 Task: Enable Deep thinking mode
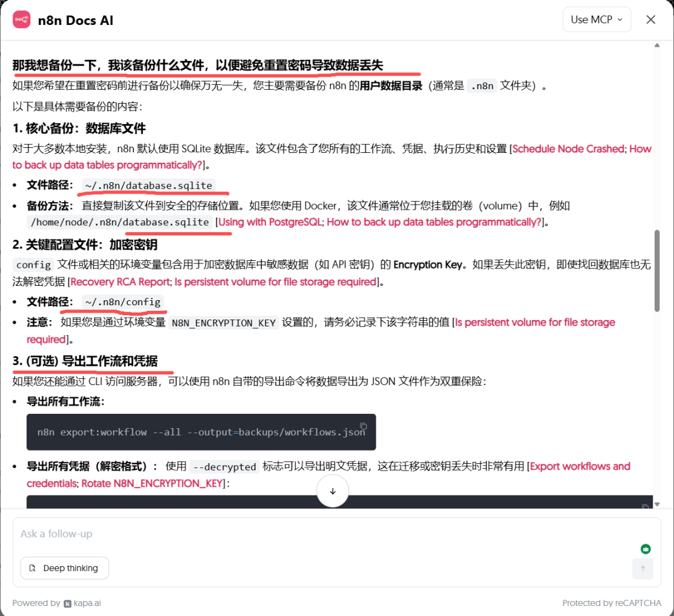[x=64, y=568]
